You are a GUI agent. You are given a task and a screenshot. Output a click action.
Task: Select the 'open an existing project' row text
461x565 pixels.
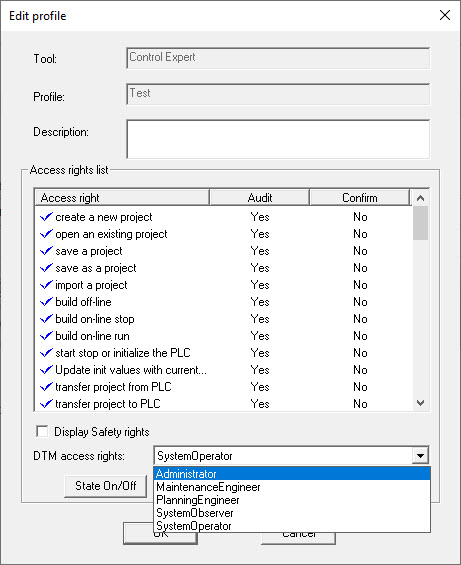click(x=111, y=234)
